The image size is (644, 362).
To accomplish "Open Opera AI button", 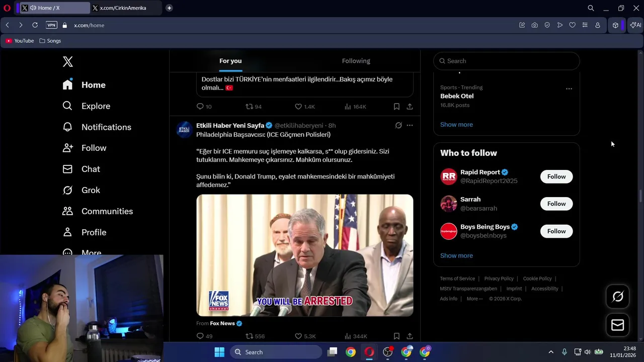I will [635, 25].
